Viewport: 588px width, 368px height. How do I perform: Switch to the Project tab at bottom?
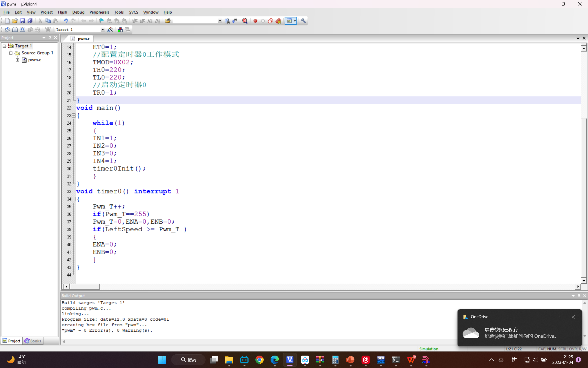tap(12, 341)
